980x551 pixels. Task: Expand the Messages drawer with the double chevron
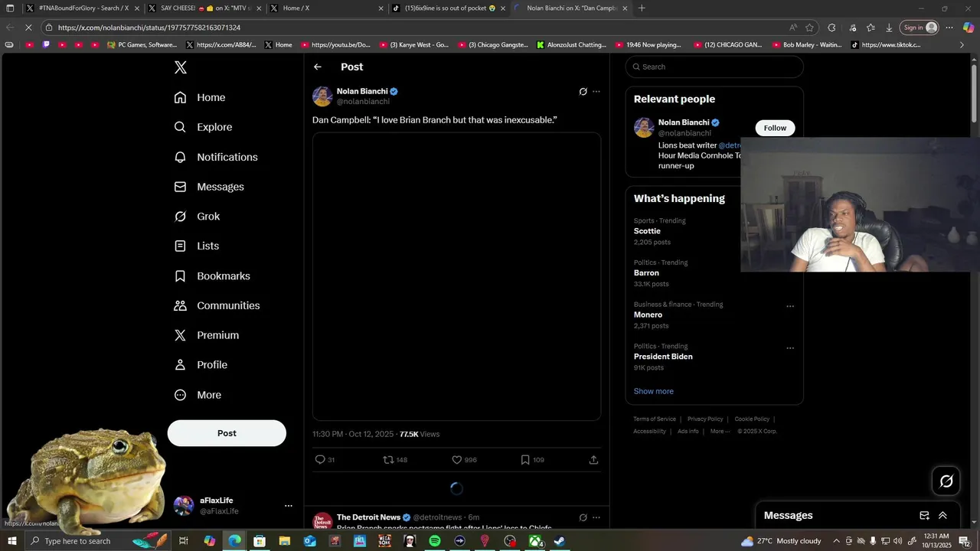tap(942, 516)
